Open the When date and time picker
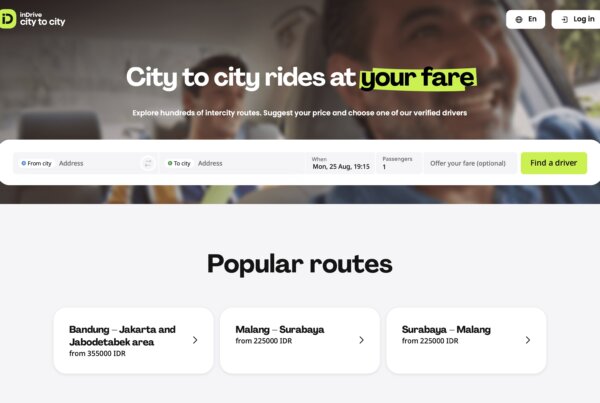600x403 pixels. (341, 163)
